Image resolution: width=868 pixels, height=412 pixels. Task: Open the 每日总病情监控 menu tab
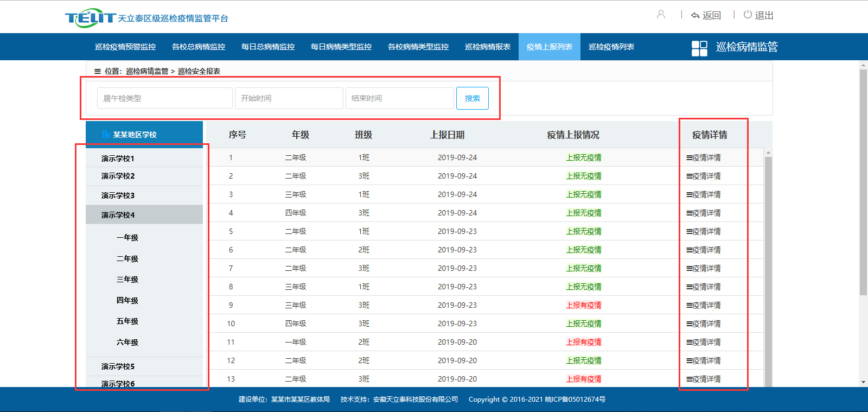268,47
